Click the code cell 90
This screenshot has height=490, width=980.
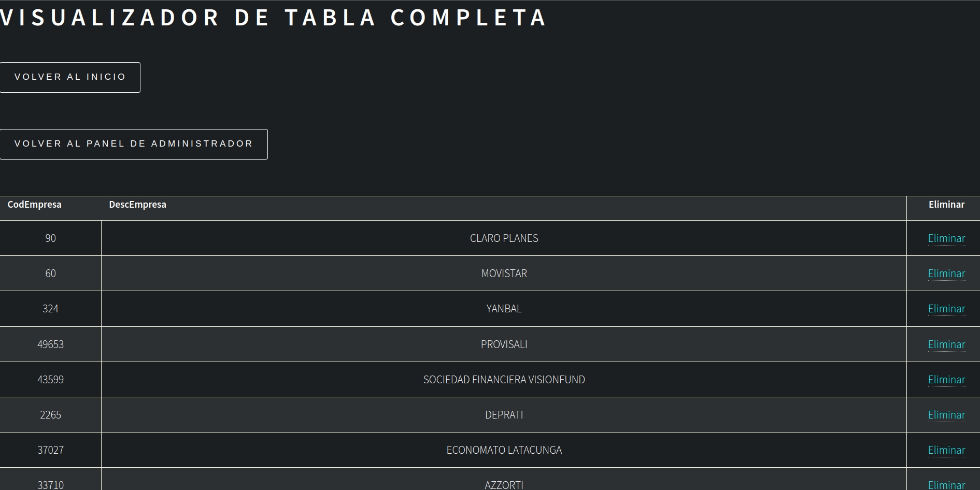(x=50, y=238)
